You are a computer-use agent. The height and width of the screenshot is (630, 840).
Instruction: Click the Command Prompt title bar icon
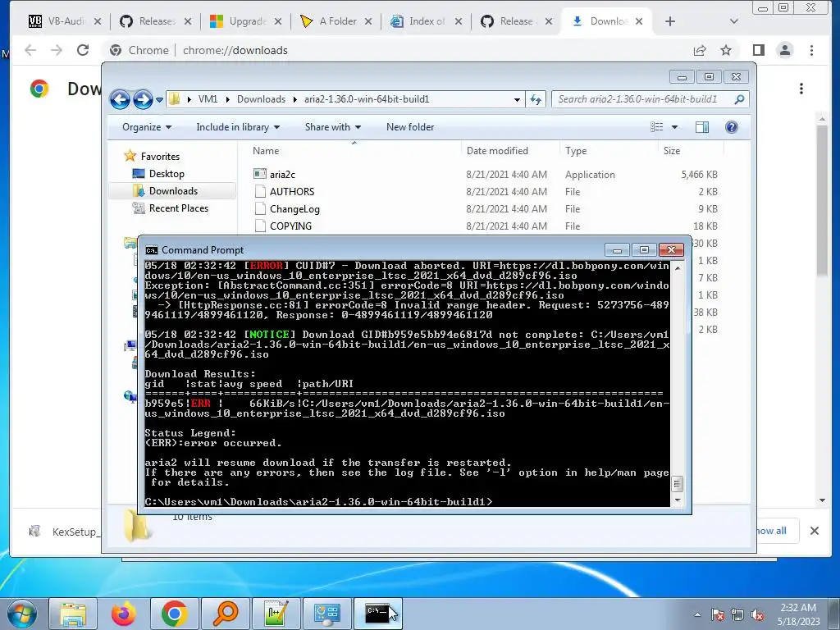click(152, 250)
